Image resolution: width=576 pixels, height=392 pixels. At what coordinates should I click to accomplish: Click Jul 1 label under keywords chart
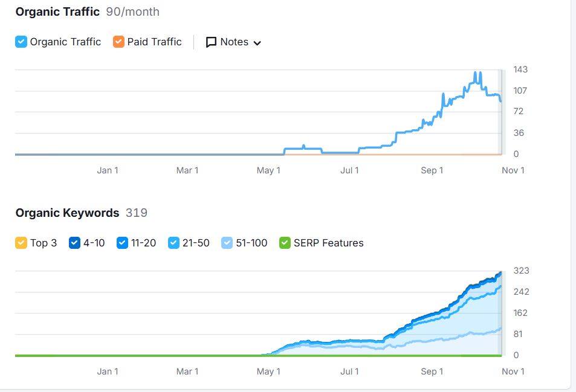[x=350, y=371]
